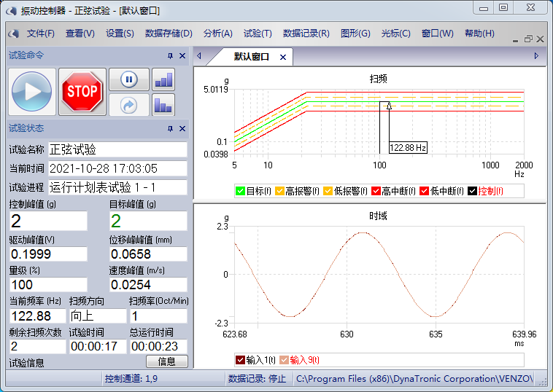Viewport: 553px width, 392px height.
Task: Click the 驱动峰值(V) value 0.1999
Action: tap(48, 254)
